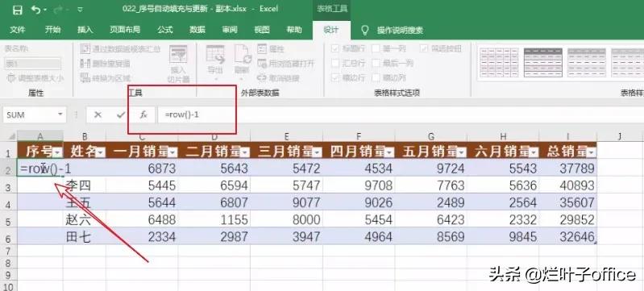Open the 姓名 column filter dropdown

point(100,153)
